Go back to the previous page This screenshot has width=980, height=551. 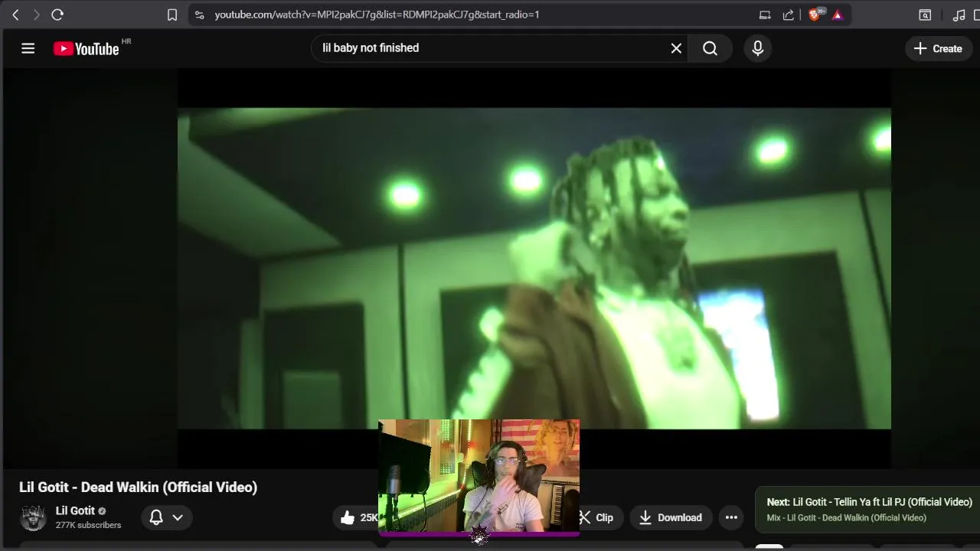(x=15, y=15)
